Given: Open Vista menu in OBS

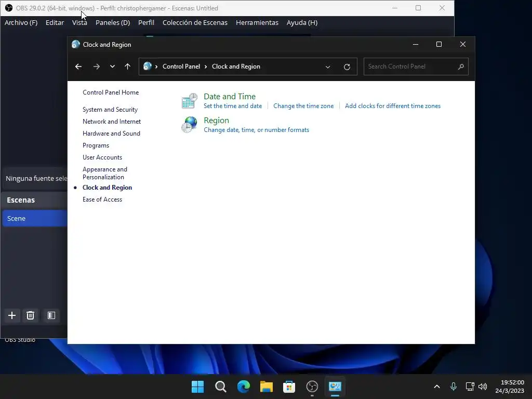Looking at the screenshot, I should (79, 22).
